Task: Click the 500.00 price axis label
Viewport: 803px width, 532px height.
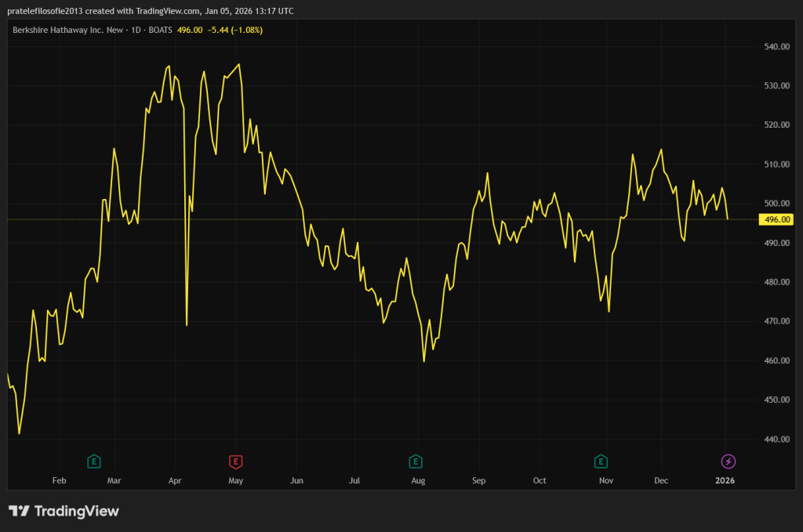Action: click(x=775, y=204)
